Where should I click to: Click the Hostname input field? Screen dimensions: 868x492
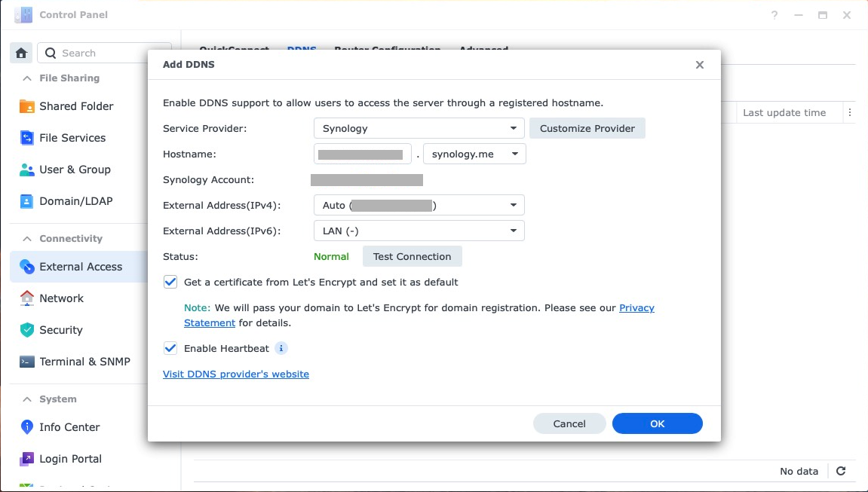tap(362, 154)
